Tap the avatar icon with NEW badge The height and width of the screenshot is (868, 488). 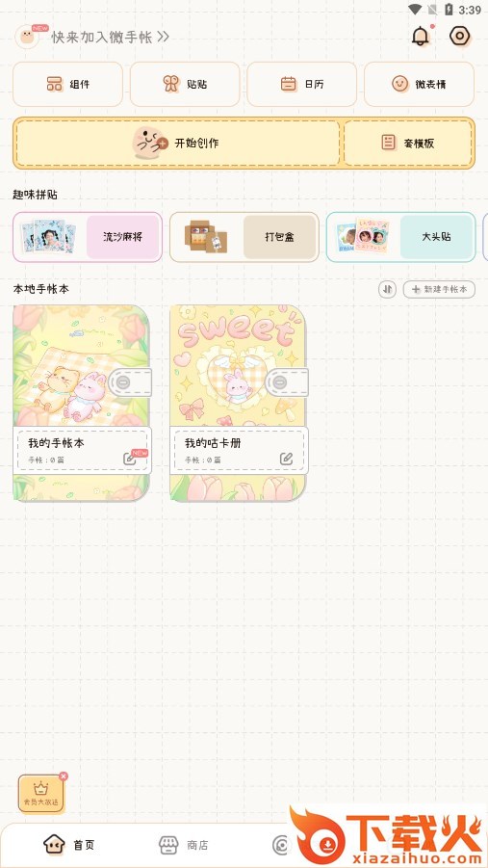[27, 37]
